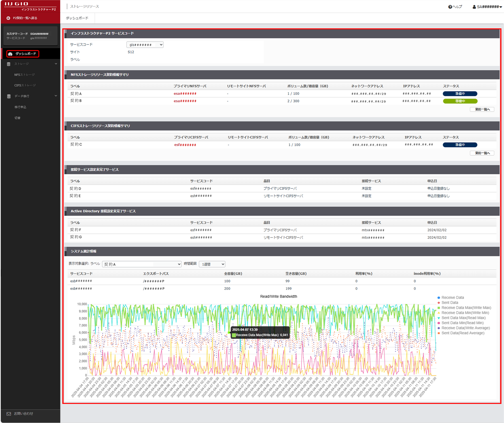Click the user account icon at top right
504x423 pixels.
click(x=474, y=7)
